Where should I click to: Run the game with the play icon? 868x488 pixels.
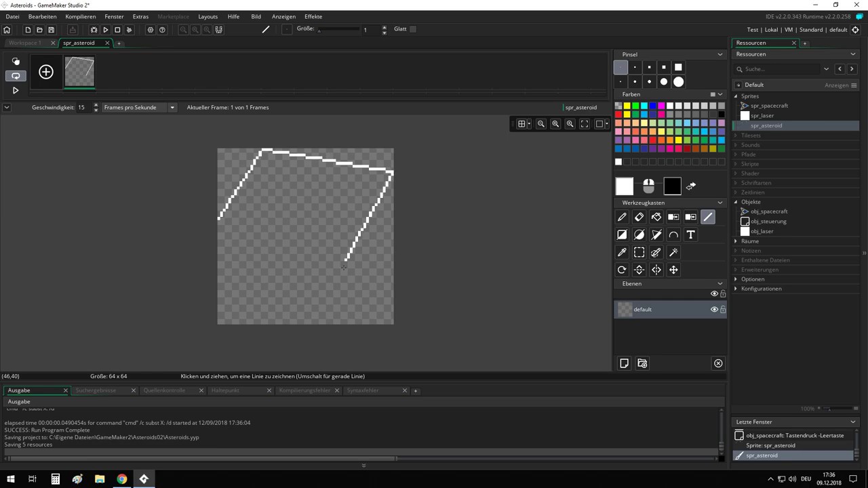pyautogui.click(x=106, y=30)
